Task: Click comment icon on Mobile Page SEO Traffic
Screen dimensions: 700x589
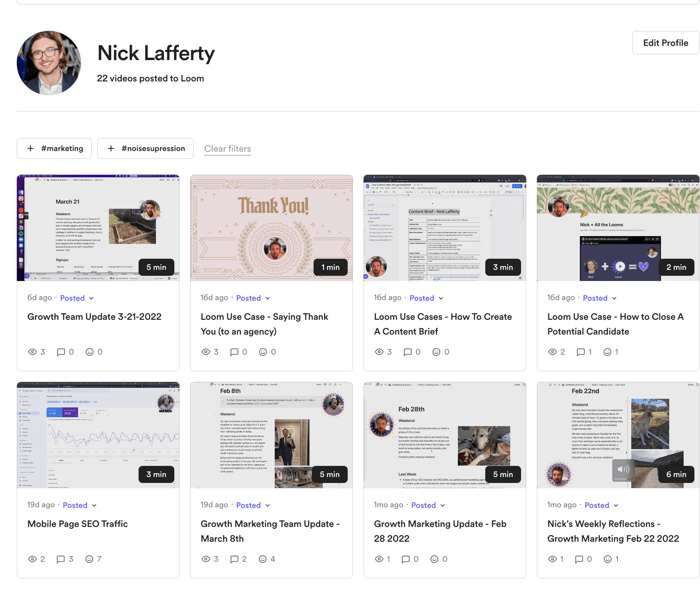Action: [61, 559]
